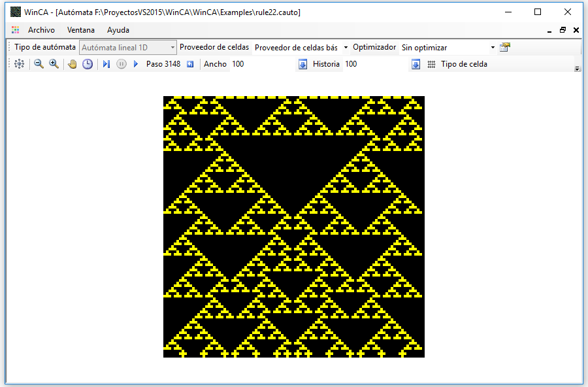Viewport: 588px width, 387px height.
Task: Play the automaton simulation
Action: [136, 64]
